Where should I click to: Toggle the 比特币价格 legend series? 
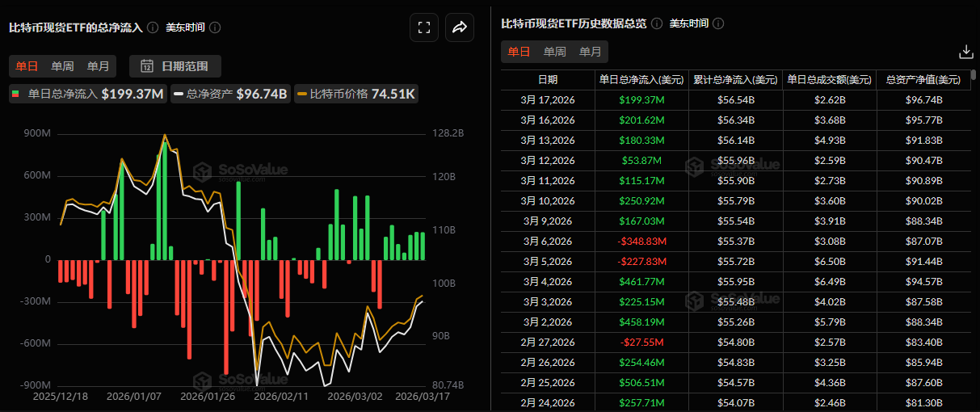[x=355, y=94]
